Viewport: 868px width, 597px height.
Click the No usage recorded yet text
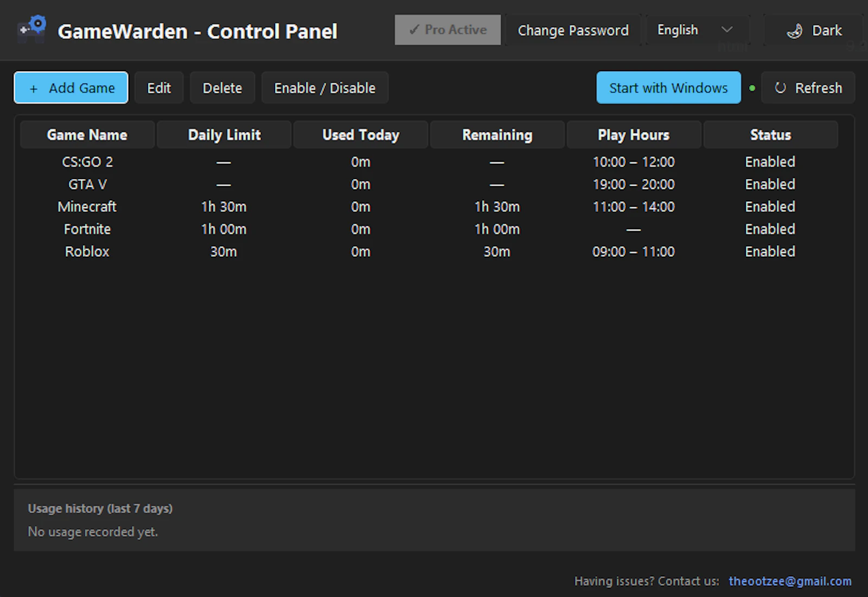pos(93,532)
